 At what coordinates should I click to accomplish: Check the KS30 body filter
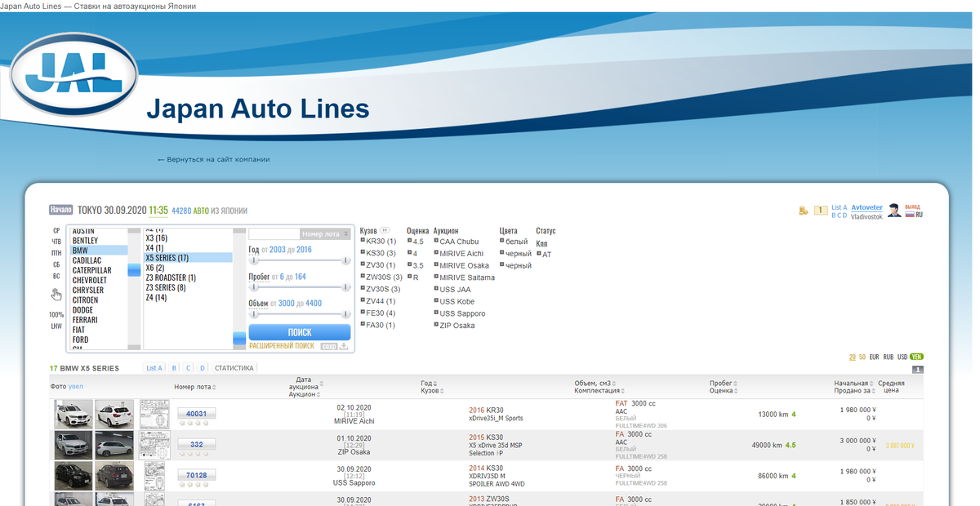[378, 253]
